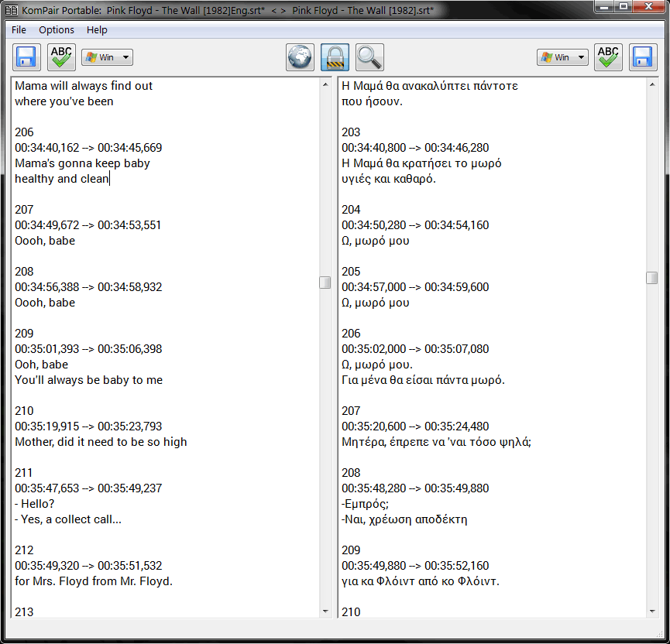Click subtitle number 213 in left pane
This screenshot has height=644, width=670.
[24, 612]
